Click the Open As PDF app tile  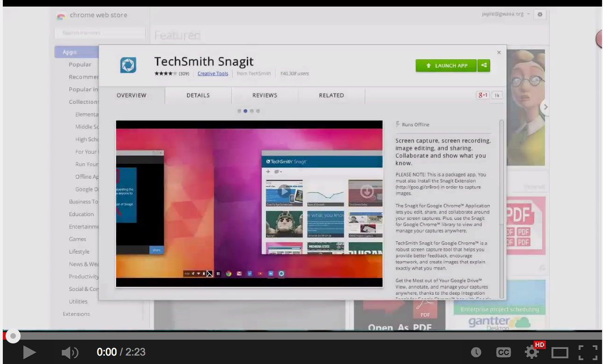[399, 315]
